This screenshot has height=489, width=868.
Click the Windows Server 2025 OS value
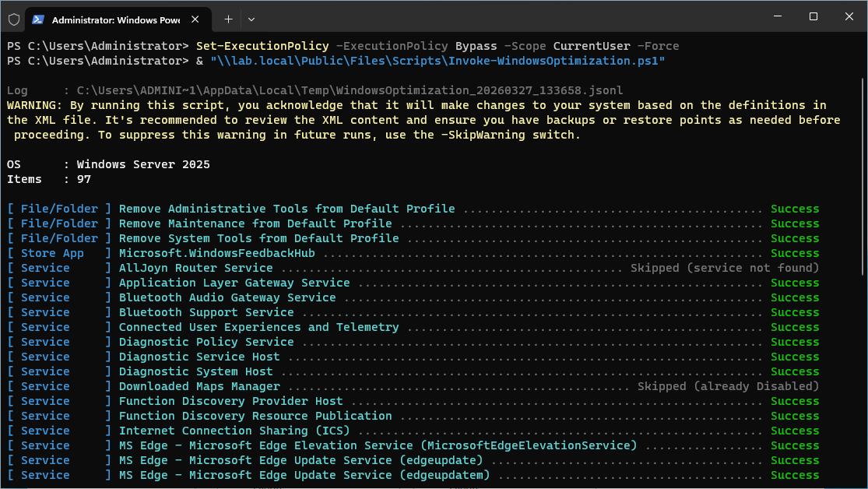[x=143, y=164]
